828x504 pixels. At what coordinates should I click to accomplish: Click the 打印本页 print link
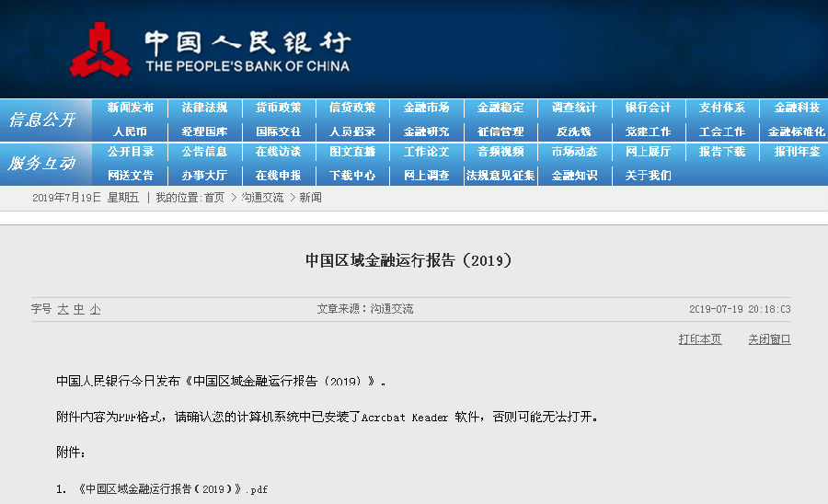click(700, 339)
